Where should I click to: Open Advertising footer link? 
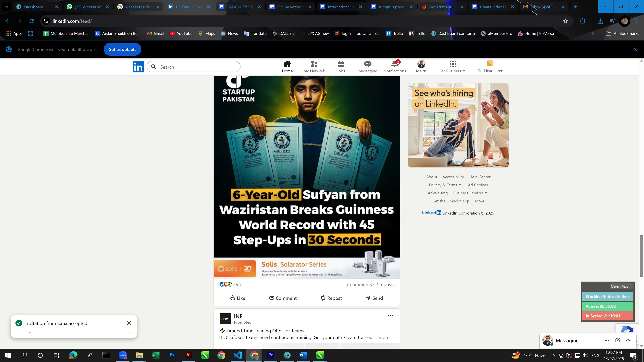pyautogui.click(x=438, y=193)
